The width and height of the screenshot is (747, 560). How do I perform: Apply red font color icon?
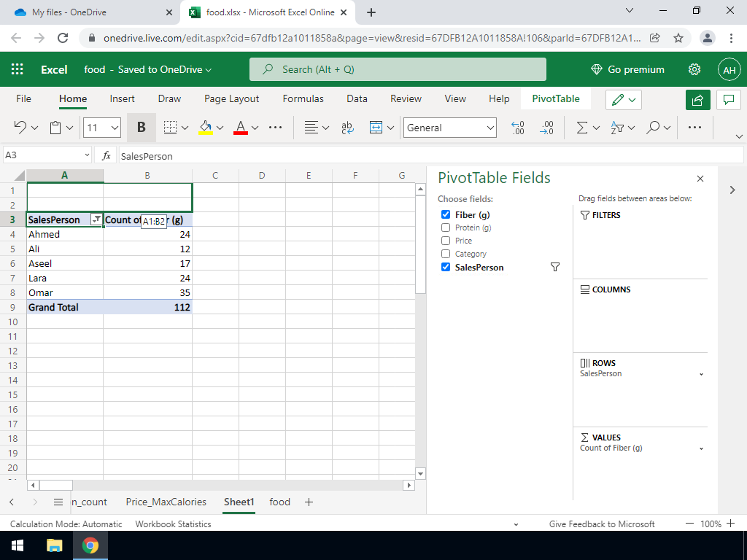coord(241,128)
